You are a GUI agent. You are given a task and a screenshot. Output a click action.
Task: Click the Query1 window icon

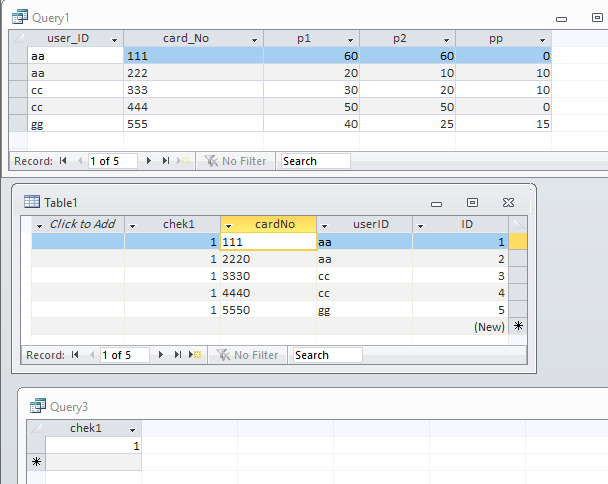(x=20, y=17)
